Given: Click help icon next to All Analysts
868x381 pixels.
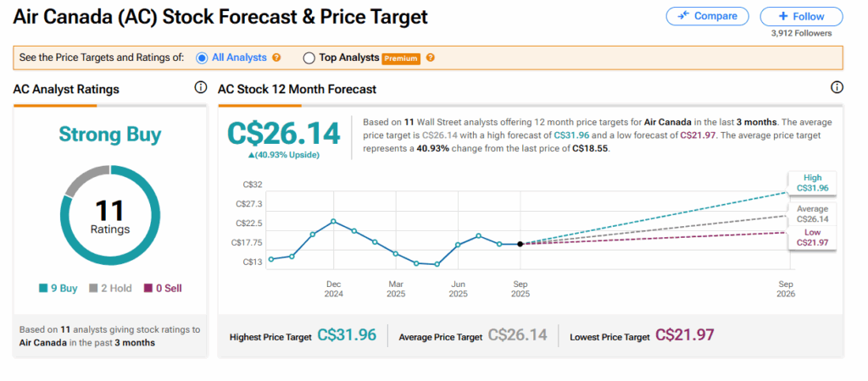Looking at the screenshot, I should 275,58.
